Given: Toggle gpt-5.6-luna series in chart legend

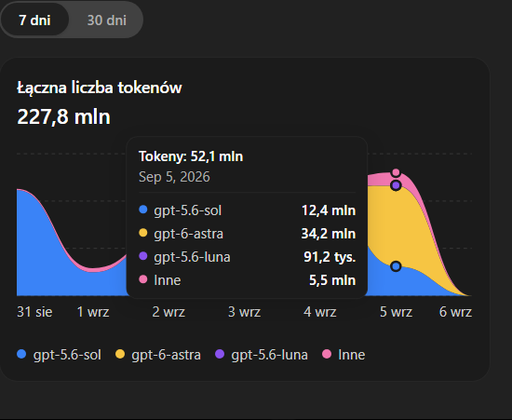Looking at the screenshot, I should [x=262, y=355].
